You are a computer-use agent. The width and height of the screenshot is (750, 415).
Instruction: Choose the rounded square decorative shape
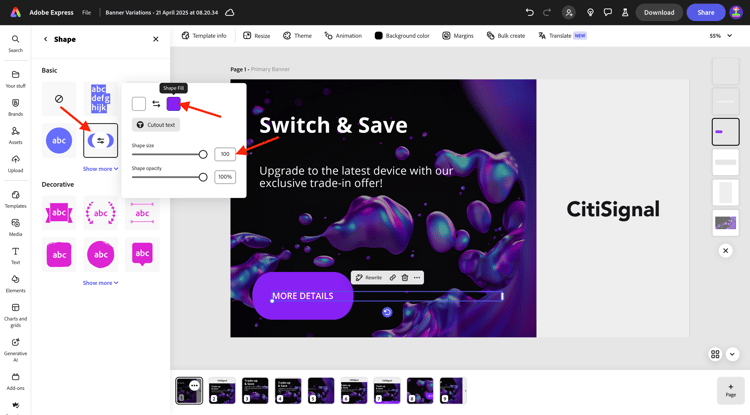(x=59, y=254)
